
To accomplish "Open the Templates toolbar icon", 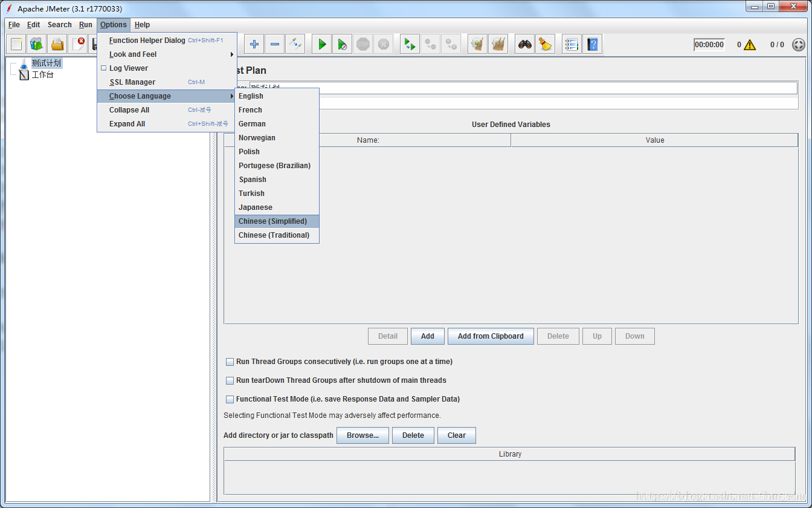I will pos(37,44).
